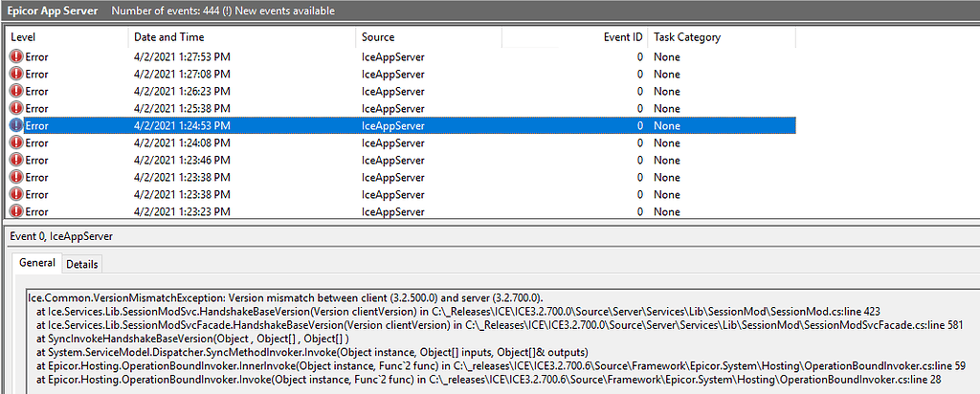The height and width of the screenshot is (394, 980).
Task: Switch to the Details tab
Action: (82, 264)
